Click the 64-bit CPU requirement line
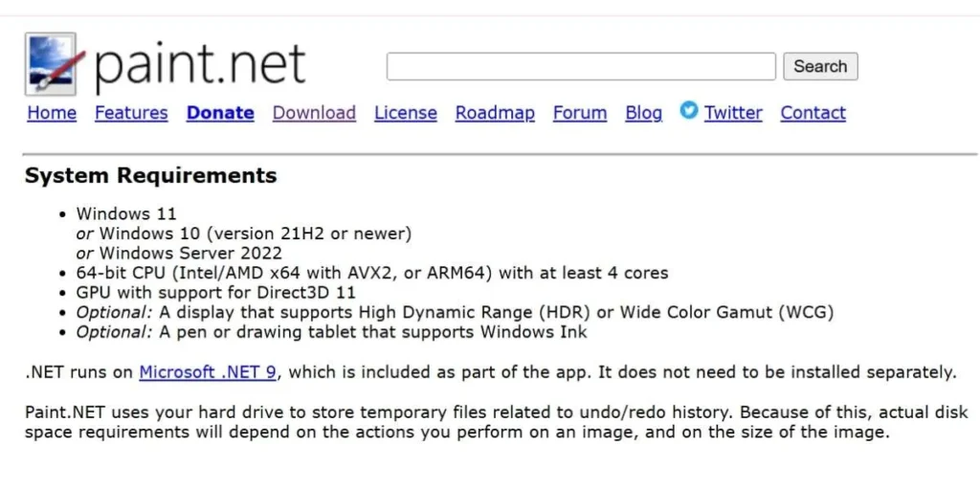This screenshot has height=490, width=980. pyautogui.click(x=372, y=273)
